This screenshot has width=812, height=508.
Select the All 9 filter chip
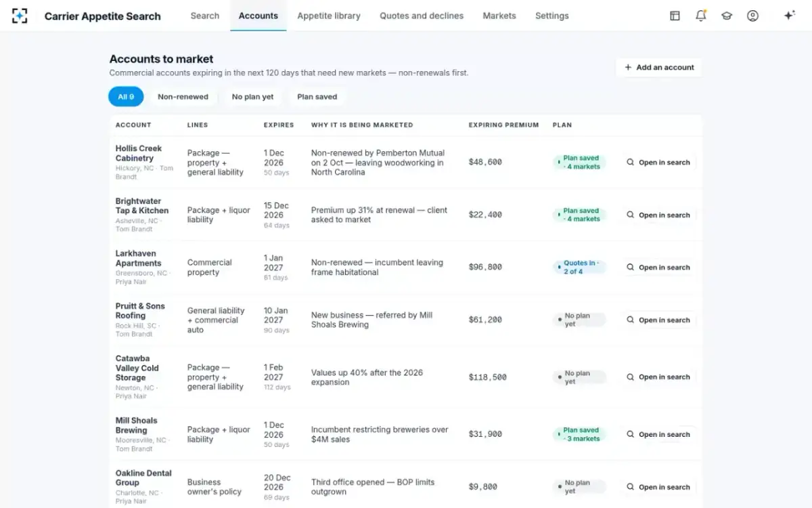pyautogui.click(x=126, y=97)
